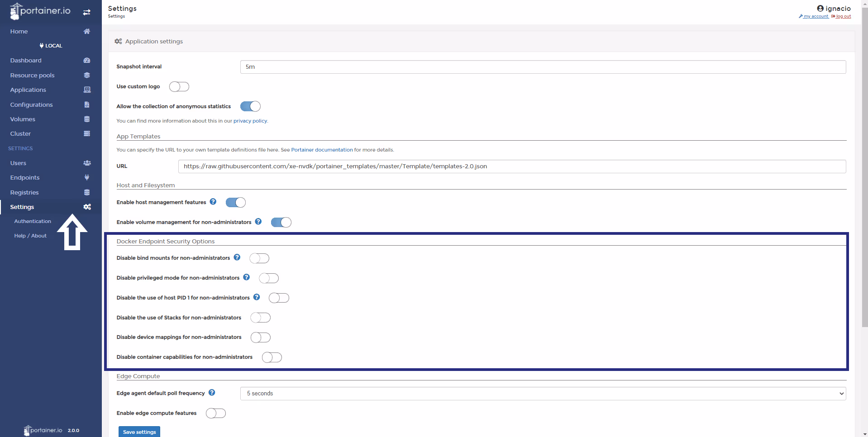Click the Snapshot interval input field
The image size is (868, 437).
click(543, 67)
